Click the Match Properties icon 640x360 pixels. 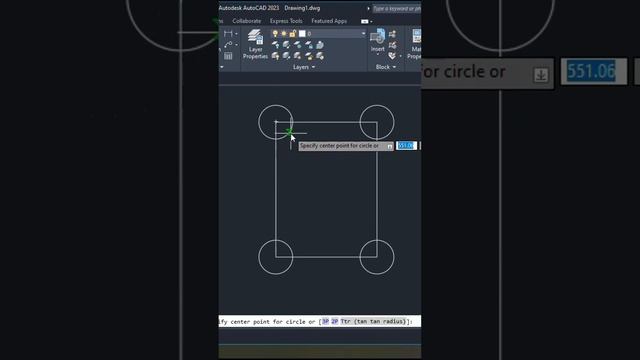tap(416, 37)
